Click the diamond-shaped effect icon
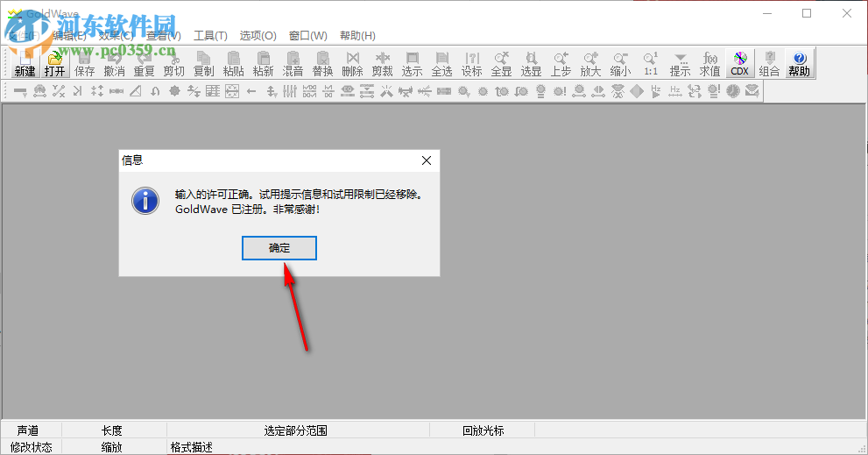Image resolution: width=868 pixels, height=455 pixels. coord(637,91)
